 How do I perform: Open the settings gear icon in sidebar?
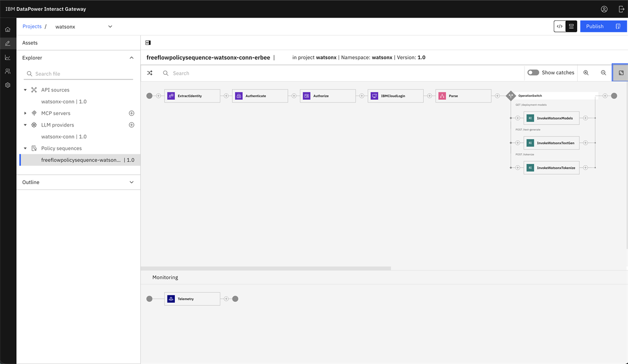tap(8, 85)
